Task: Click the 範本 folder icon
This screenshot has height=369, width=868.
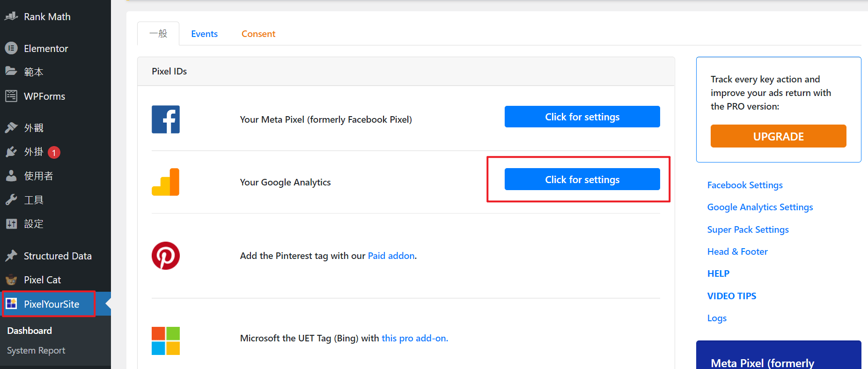Action: [11, 71]
